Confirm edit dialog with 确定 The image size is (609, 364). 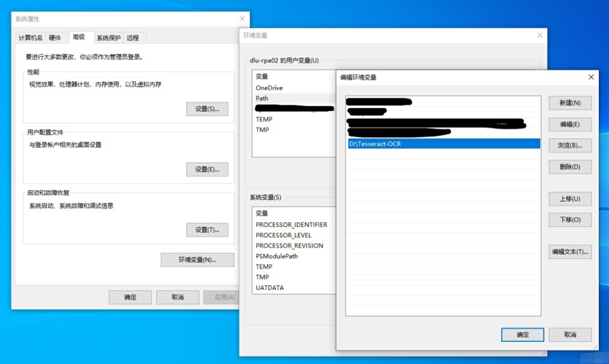pos(523,335)
